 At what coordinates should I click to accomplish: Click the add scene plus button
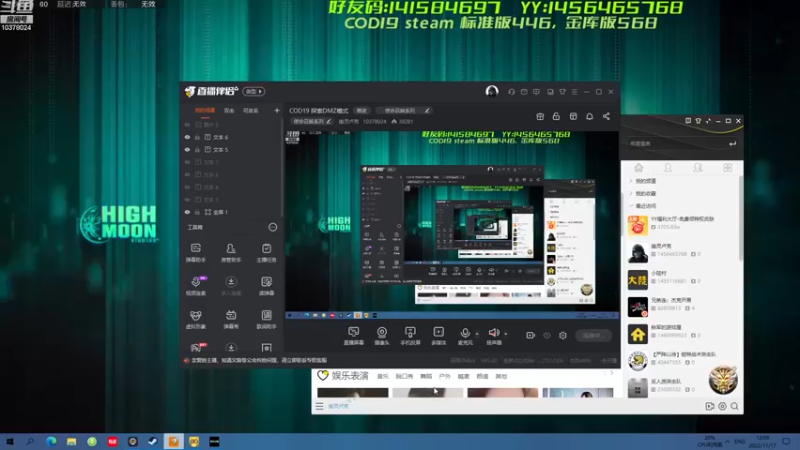click(277, 110)
